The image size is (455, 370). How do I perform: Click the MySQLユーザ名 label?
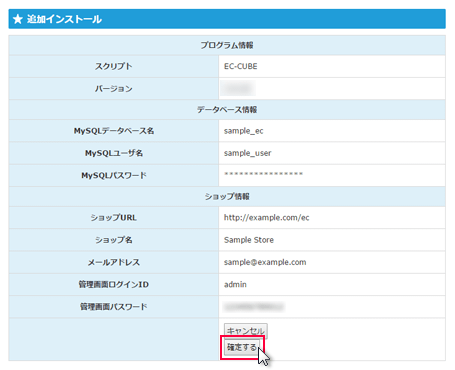pos(114,153)
